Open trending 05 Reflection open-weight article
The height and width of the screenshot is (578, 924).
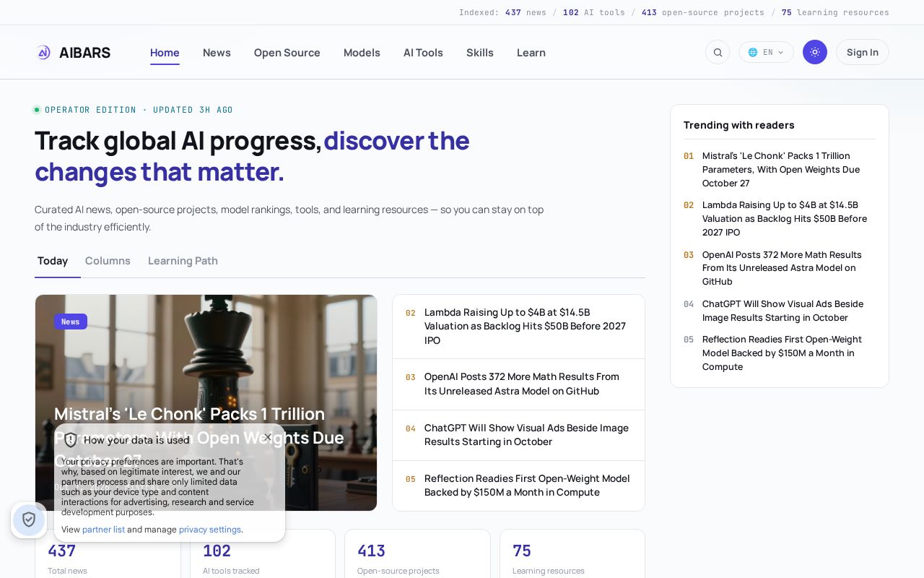(x=780, y=353)
